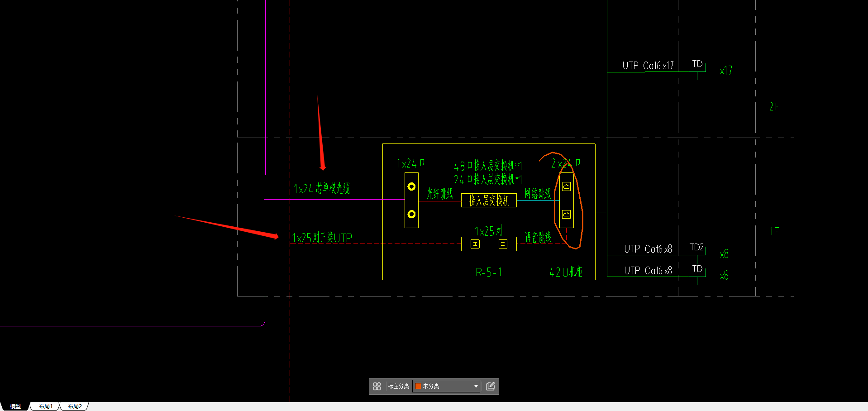Select the 48口接入层交换机*1 text
This screenshot has width=868, height=411.
click(x=488, y=166)
